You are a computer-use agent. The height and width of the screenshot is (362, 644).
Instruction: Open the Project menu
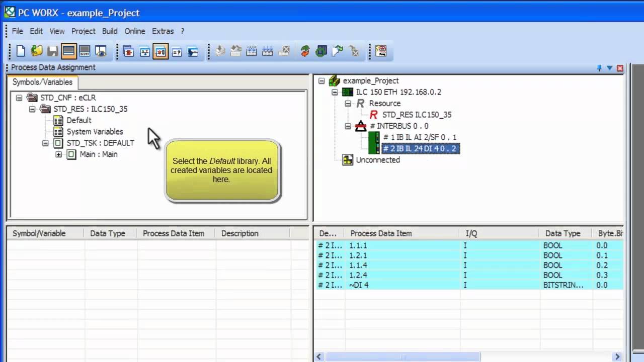(x=83, y=31)
